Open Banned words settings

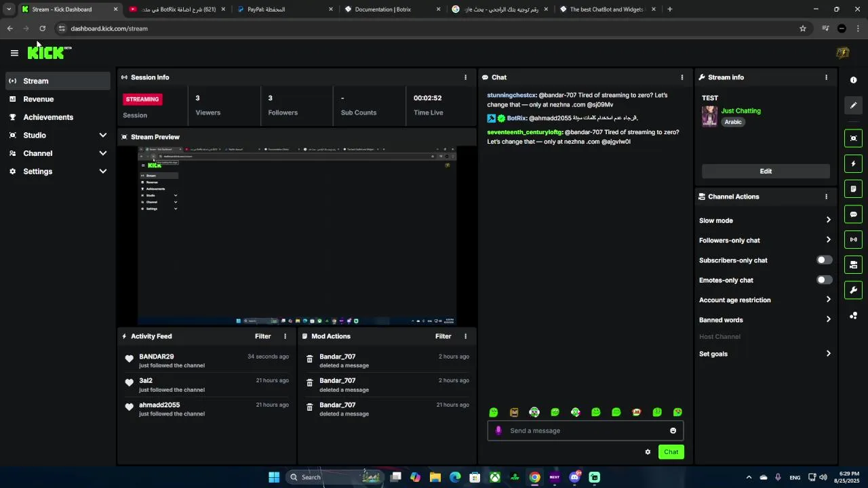(x=765, y=320)
